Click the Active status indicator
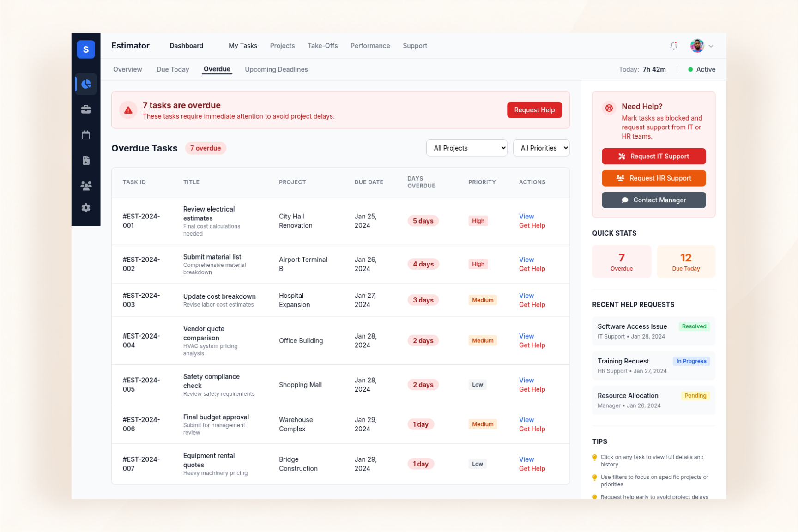Screen dimensions: 798x532 (x=701, y=69)
